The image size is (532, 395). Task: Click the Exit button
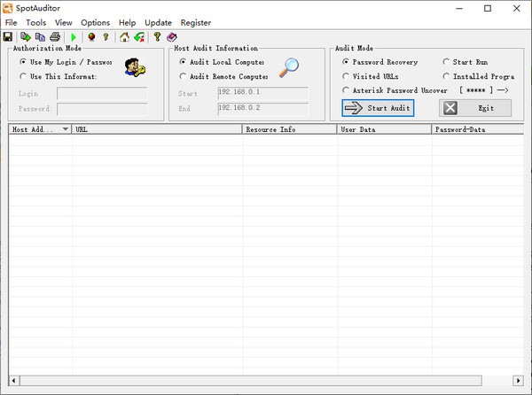tap(475, 108)
